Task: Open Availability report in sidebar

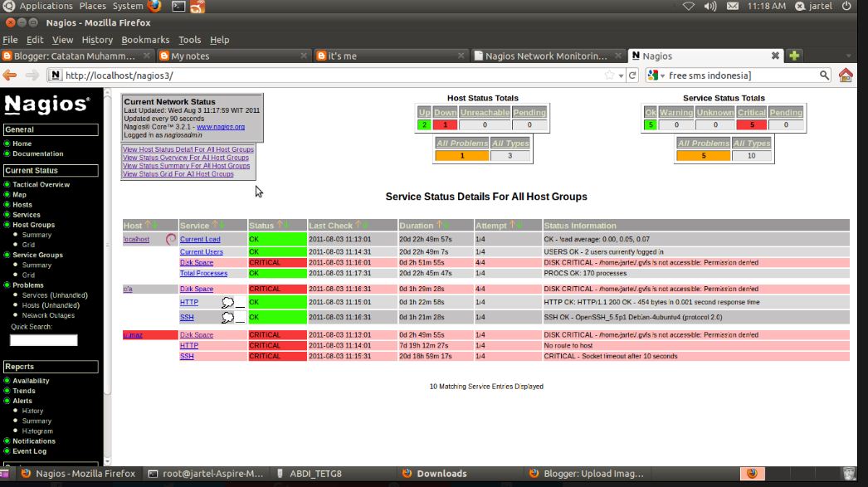Action: coord(31,381)
